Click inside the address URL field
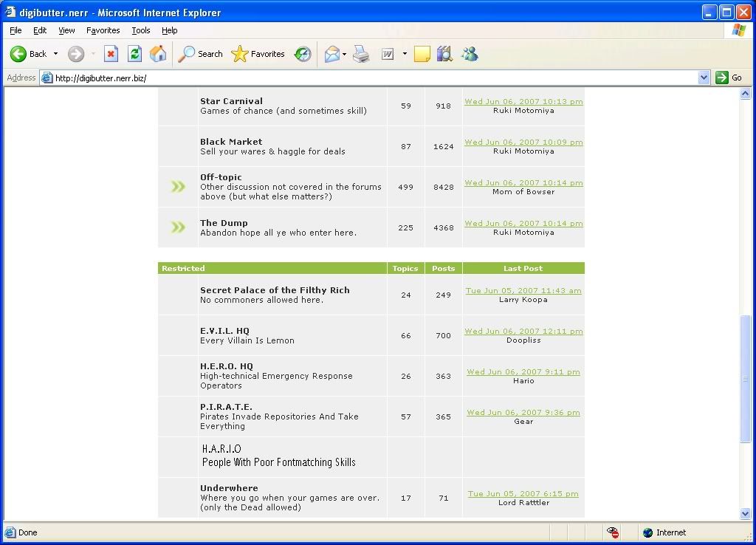The image size is (756, 545). coord(369,78)
